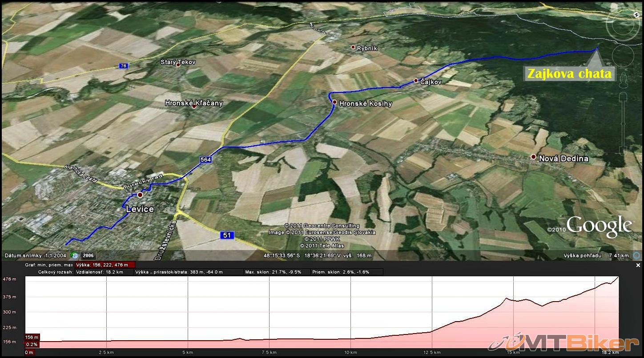Image resolution: width=644 pixels, height=358 pixels.
Task: Click the peak near 15 km on graph
Action: (506, 298)
